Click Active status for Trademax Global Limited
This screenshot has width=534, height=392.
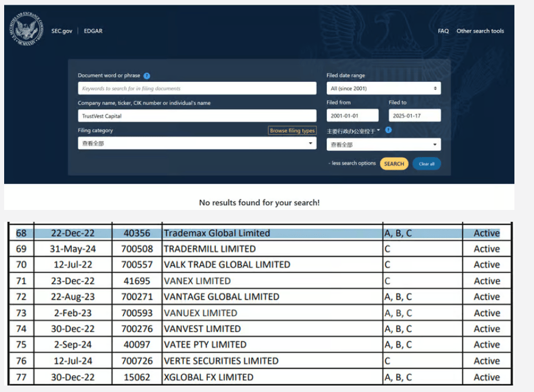coord(487,233)
